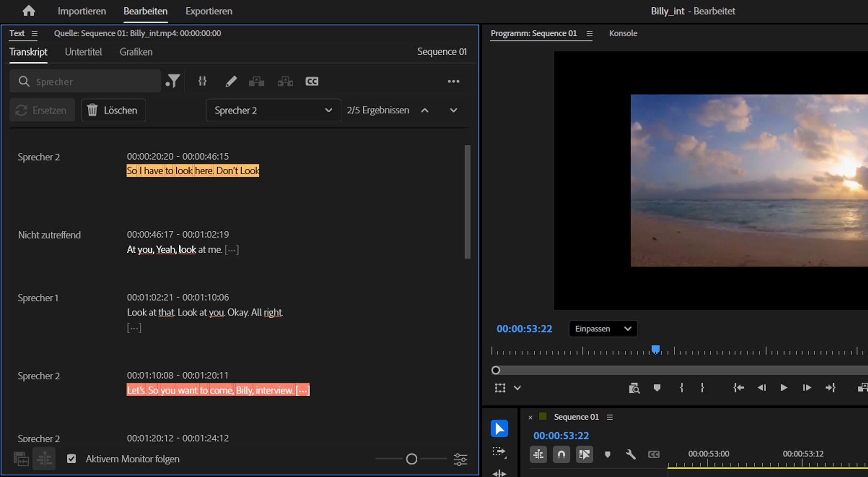Open the Exportieren workspace tab

pos(209,11)
